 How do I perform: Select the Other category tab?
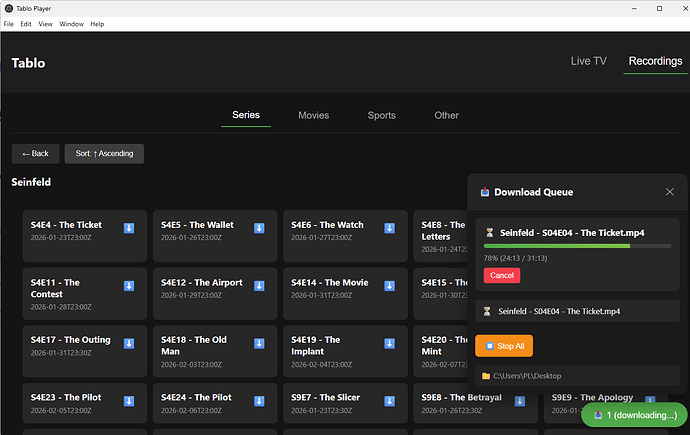point(447,115)
